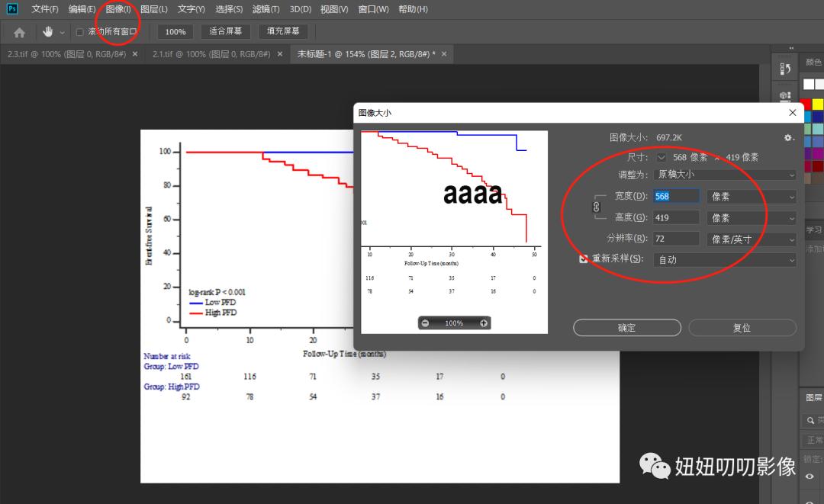Open the 调整为 原稿大小 dropdown
This screenshot has width=824, height=504.
(x=723, y=174)
